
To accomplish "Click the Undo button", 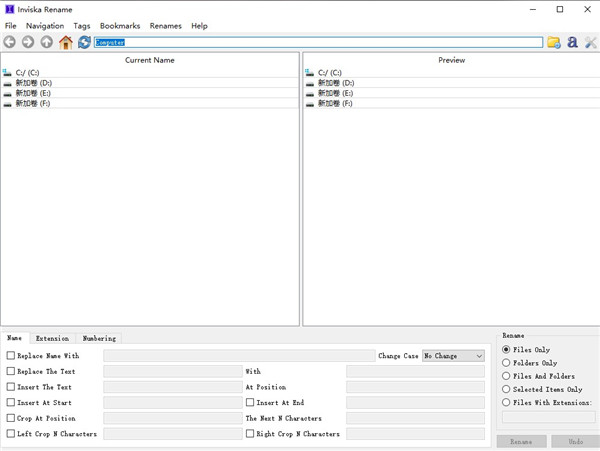I will pos(576,441).
